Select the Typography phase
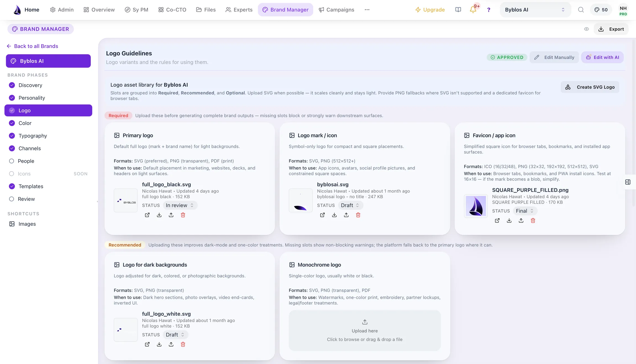The height and width of the screenshot is (364, 636). tap(48, 136)
